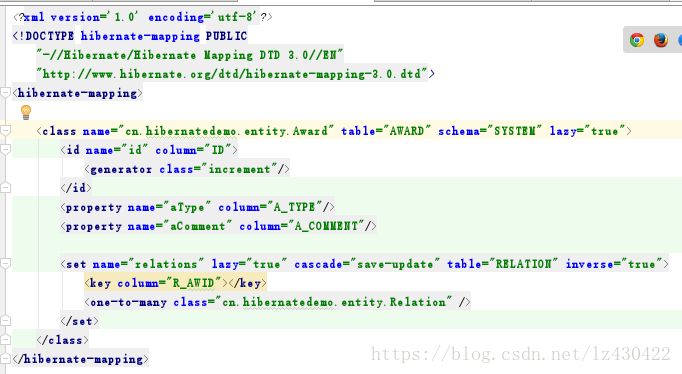Click the inverse="true" attribute
Viewport: 682px width, 374px height.
[614, 264]
